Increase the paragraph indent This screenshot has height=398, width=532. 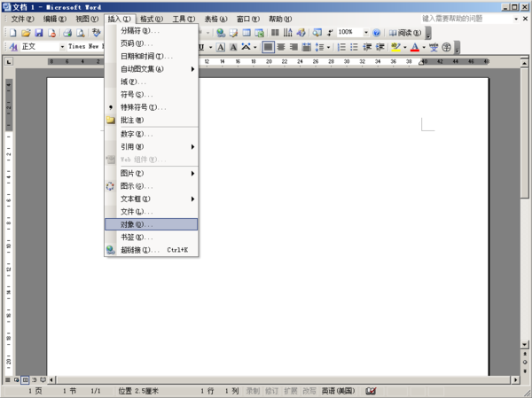click(379, 47)
